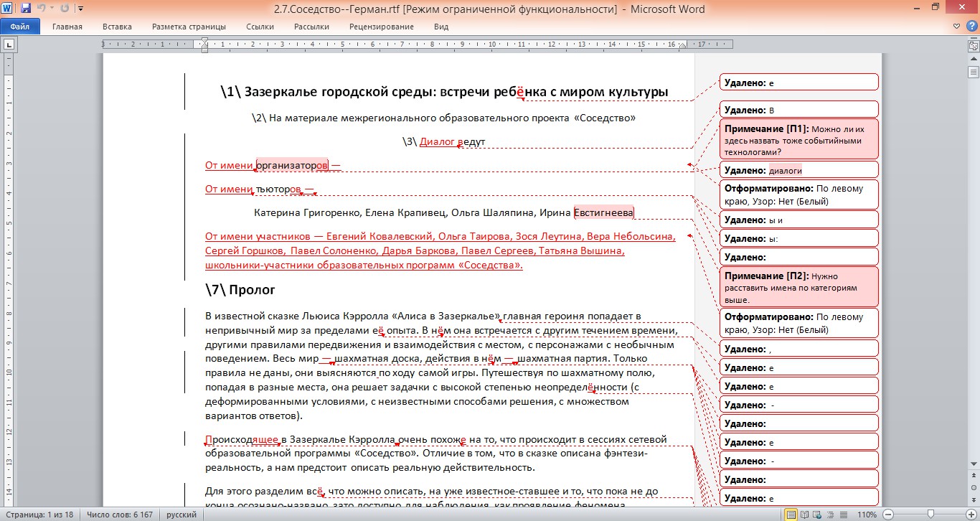Customize the Quick Access Toolbar dropdown
The image size is (980, 521).
(80, 9)
